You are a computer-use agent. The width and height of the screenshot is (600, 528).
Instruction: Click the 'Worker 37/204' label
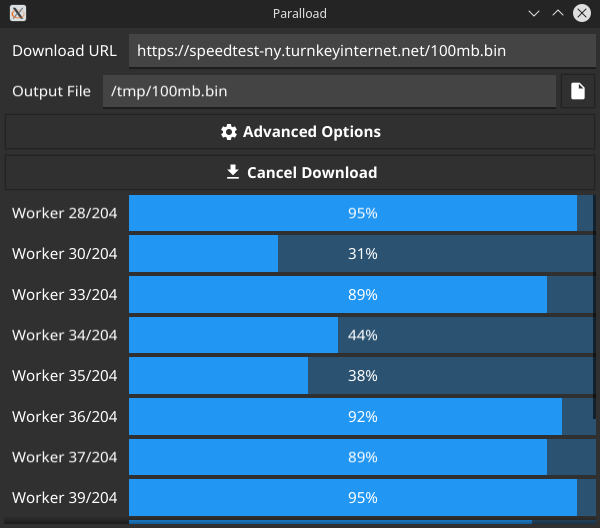tap(64, 457)
